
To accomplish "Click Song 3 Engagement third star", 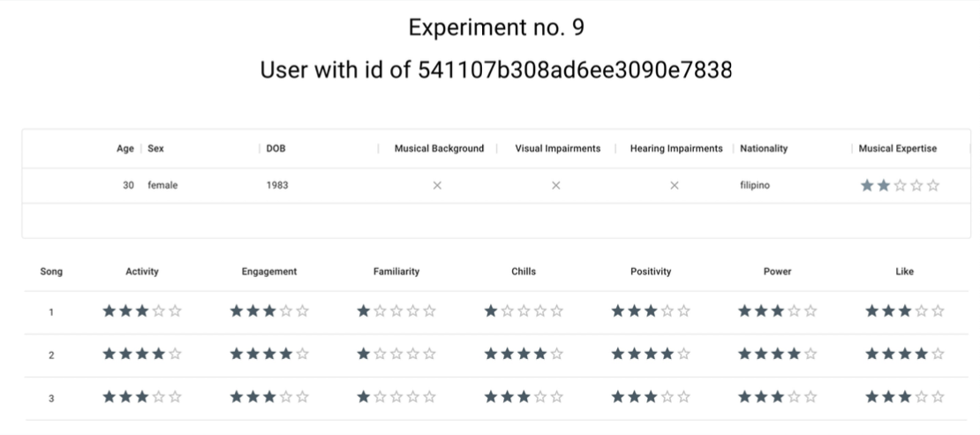I will pos(269,397).
